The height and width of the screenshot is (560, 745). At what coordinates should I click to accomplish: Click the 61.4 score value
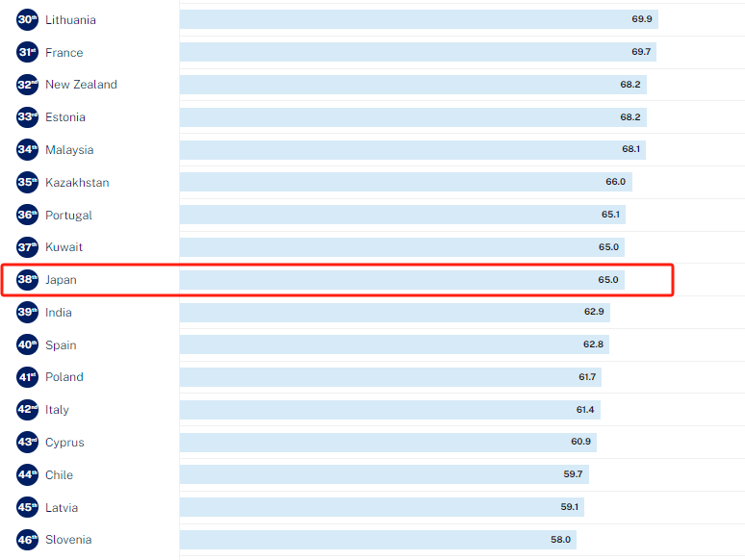585,410
